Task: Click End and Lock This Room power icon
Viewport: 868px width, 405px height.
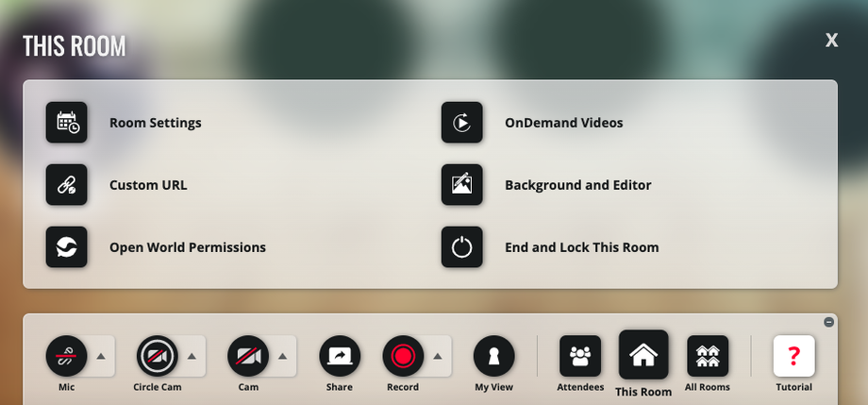Action: [461, 247]
